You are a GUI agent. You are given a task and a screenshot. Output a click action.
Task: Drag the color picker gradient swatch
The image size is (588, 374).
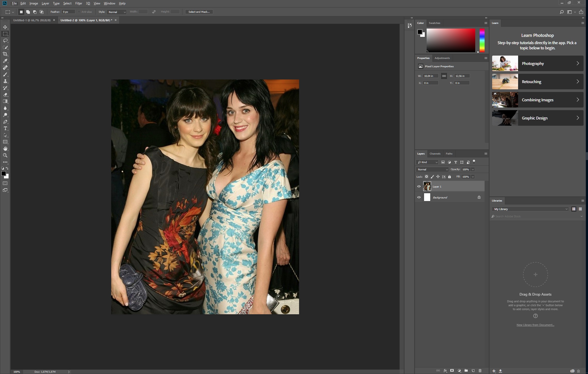451,40
